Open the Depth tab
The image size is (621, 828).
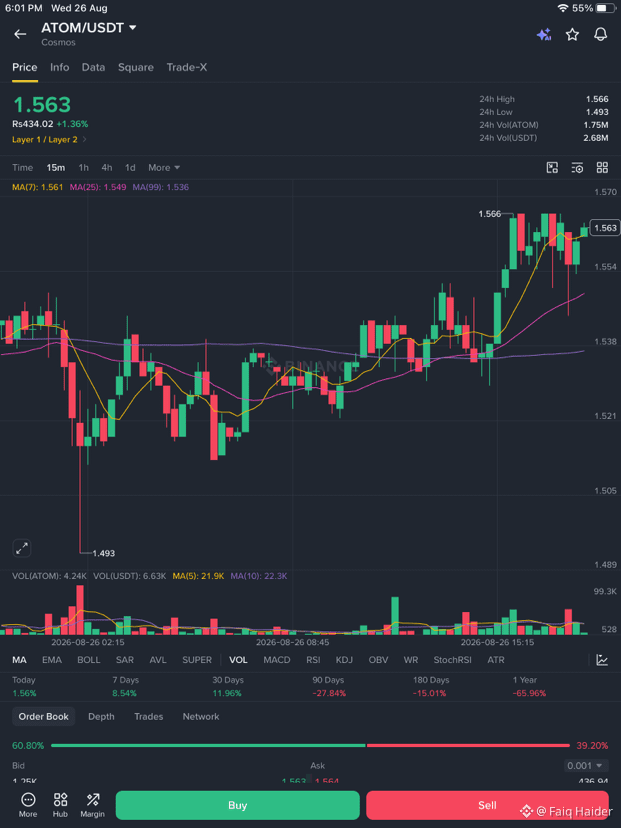pyautogui.click(x=101, y=717)
